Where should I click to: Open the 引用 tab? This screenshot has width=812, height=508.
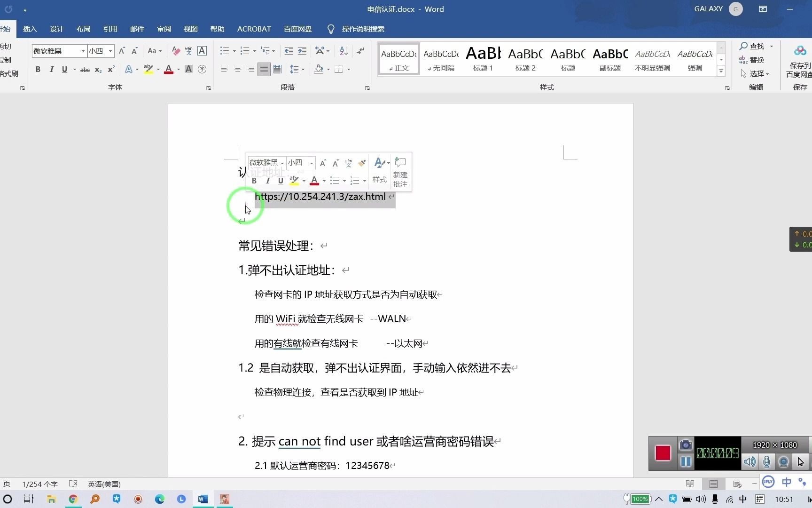pos(110,29)
